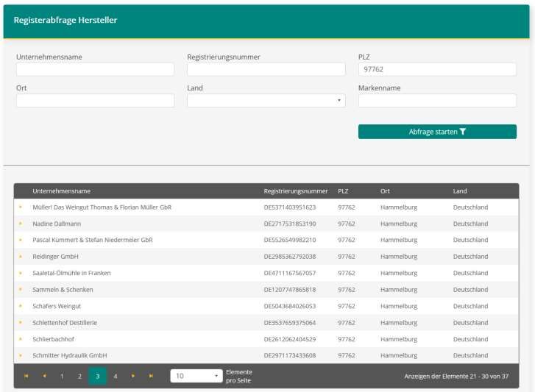Expand the Reidinger GmbH row
Image resolution: width=535 pixels, height=392 pixels.
point(21,257)
